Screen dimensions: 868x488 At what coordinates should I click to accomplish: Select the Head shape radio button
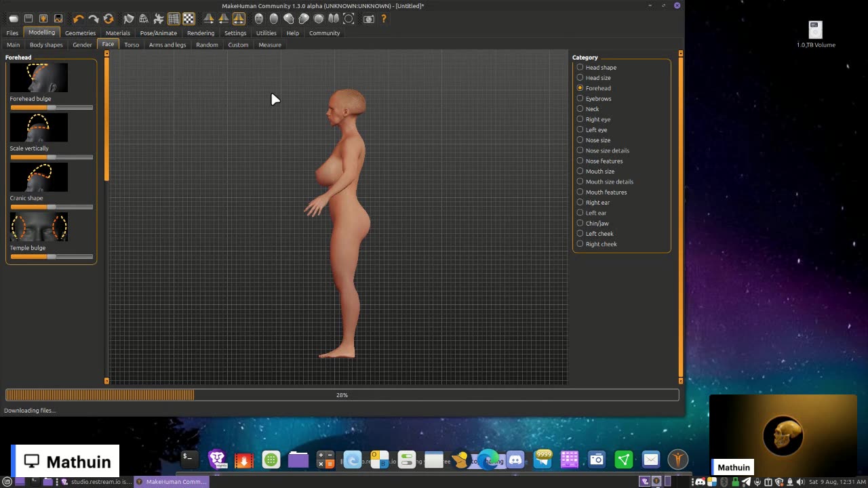tap(580, 67)
